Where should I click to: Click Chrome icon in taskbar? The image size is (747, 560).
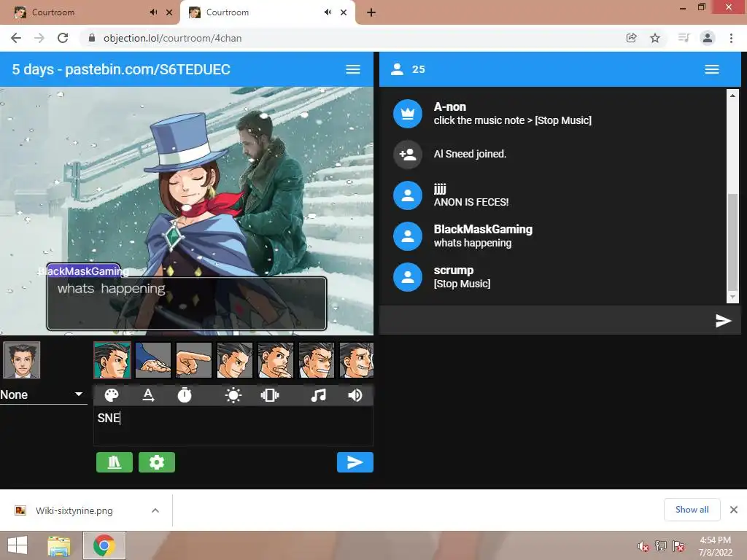click(104, 545)
